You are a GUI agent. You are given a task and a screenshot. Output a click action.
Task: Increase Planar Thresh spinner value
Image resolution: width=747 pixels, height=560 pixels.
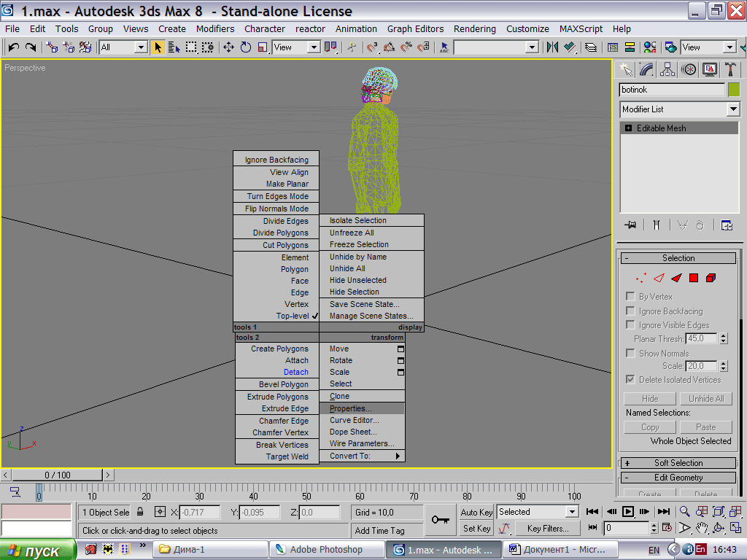point(724,336)
